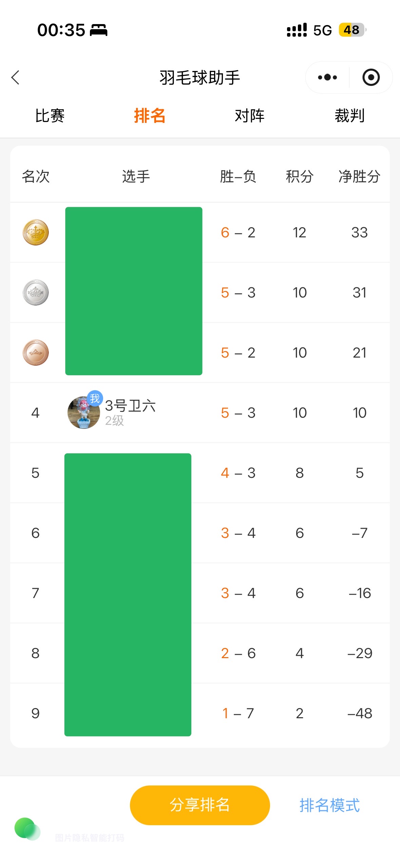The width and height of the screenshot is (400, 868).
Task: Select the 3号卫六 player name
Action: (x=130, y=406)
